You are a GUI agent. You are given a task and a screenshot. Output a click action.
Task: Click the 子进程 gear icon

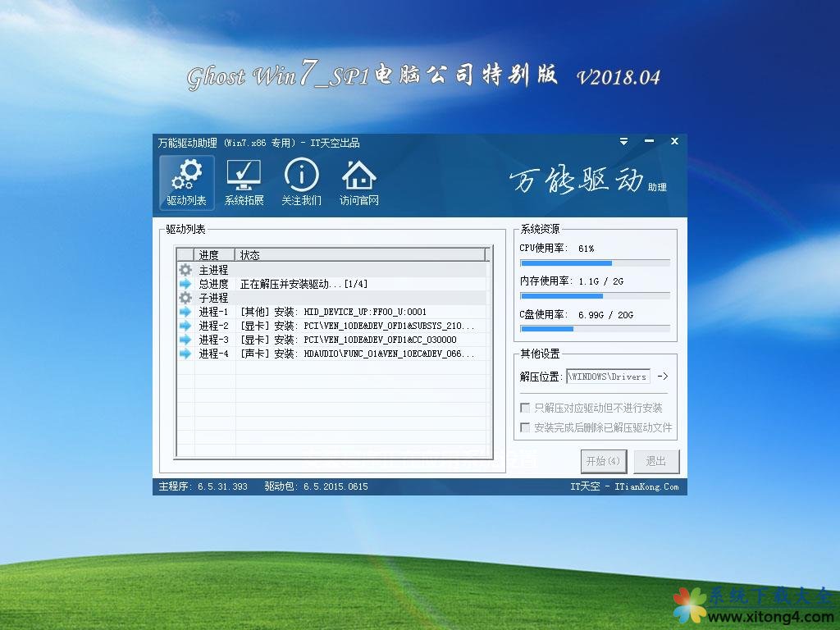tap(185, 297)
